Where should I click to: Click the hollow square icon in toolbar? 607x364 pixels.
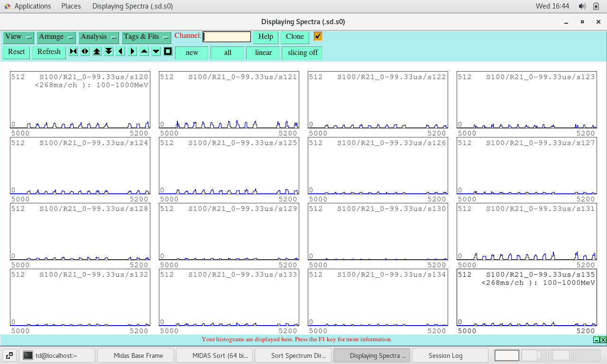pos(168,52)
